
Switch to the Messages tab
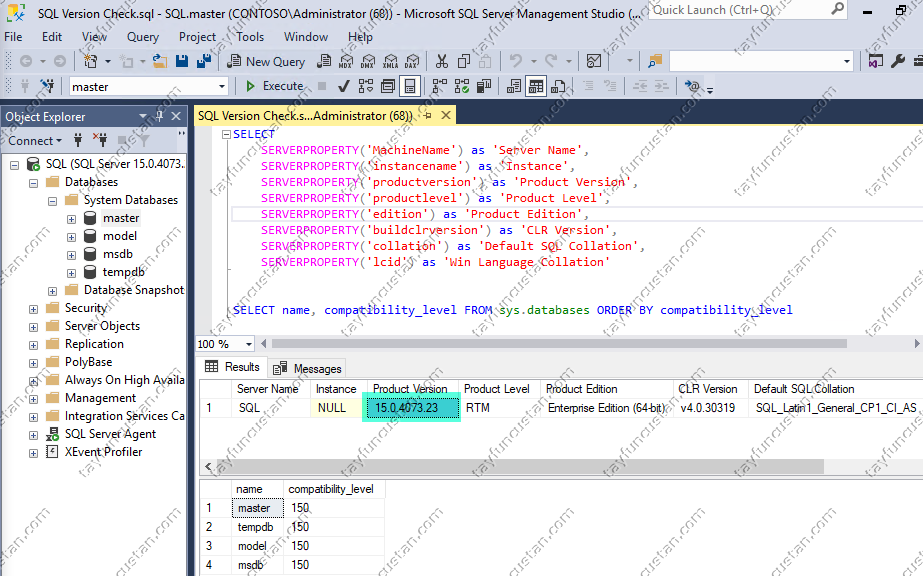click(307, 368)
